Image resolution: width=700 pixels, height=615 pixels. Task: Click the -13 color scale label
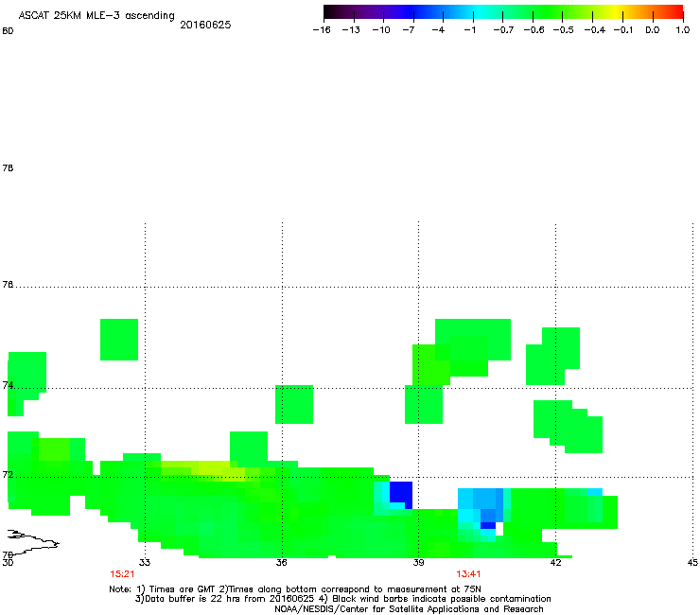(x=351, y=30)
